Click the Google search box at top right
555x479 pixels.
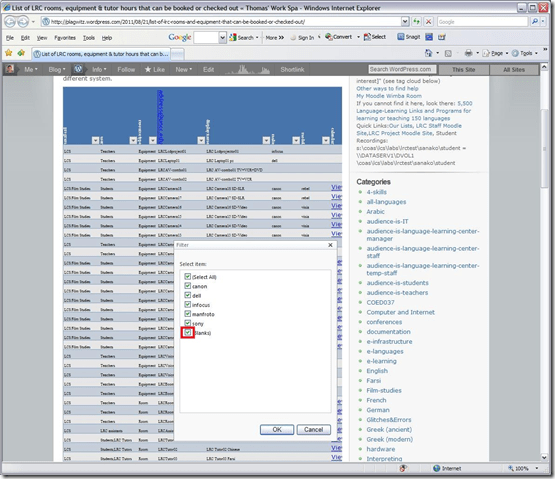(x=482, y=22)
